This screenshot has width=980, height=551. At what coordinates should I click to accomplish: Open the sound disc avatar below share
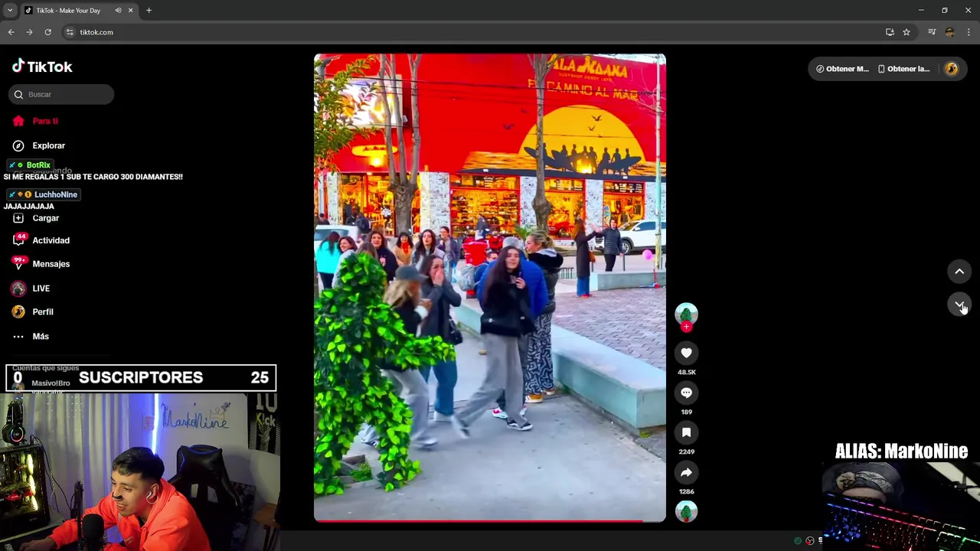pos(686,511)
